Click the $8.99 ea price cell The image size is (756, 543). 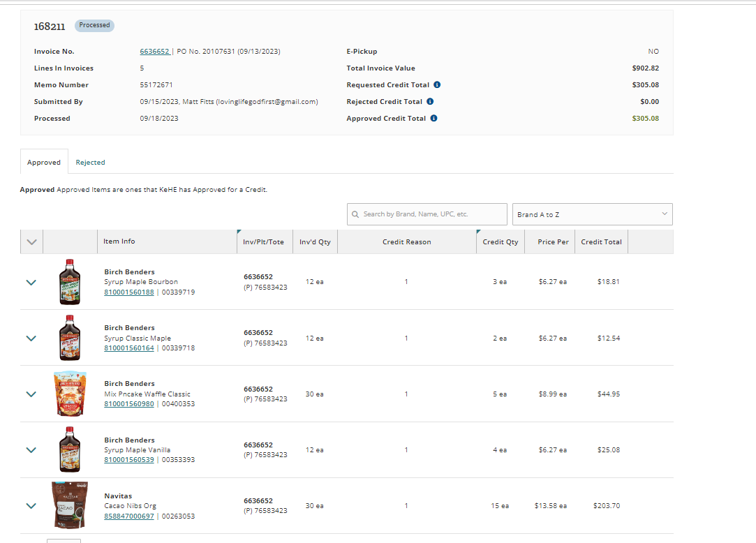[x=553, y=394]
